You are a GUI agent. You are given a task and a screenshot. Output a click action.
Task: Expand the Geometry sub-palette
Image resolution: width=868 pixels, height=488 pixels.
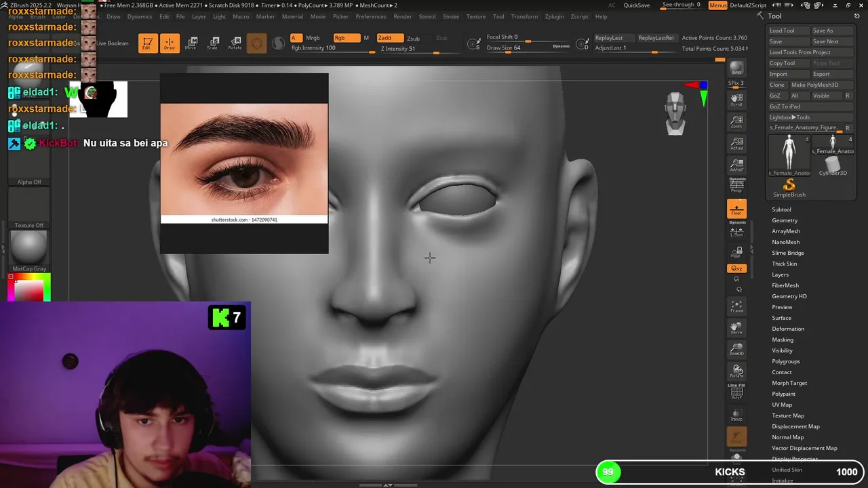coord(785,220)
